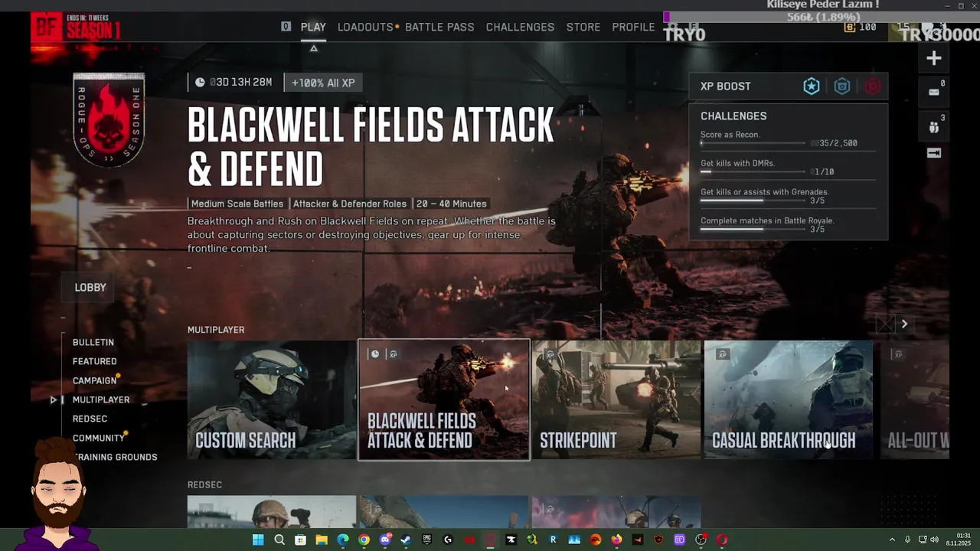Open File Explorer from the taskbar
Image resolution: width=980 pixels, height=551 pixels.
(x=322, y=540)
